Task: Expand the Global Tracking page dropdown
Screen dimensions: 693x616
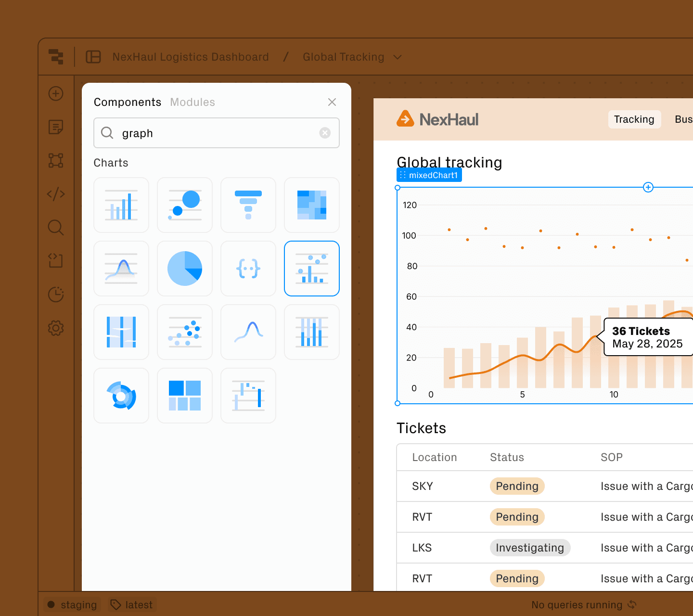Action: 398,57
